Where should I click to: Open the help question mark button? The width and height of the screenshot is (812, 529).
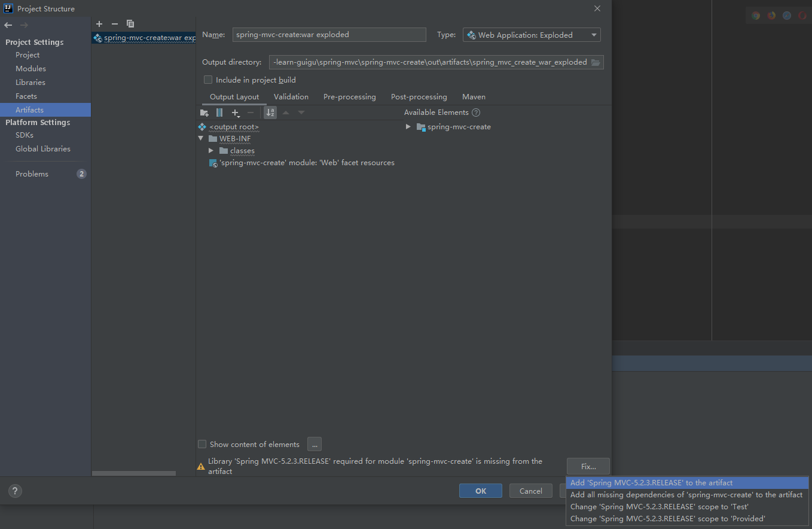pos(16,491)
